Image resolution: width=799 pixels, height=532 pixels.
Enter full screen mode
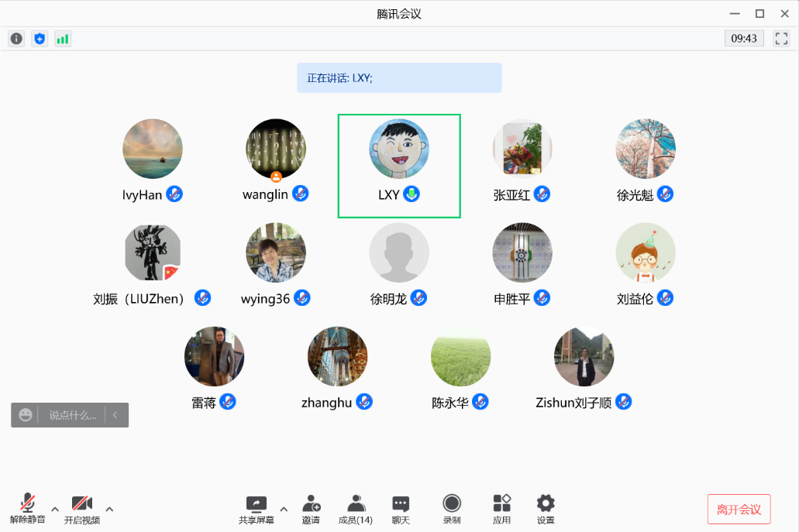click(x=781, y=38)
